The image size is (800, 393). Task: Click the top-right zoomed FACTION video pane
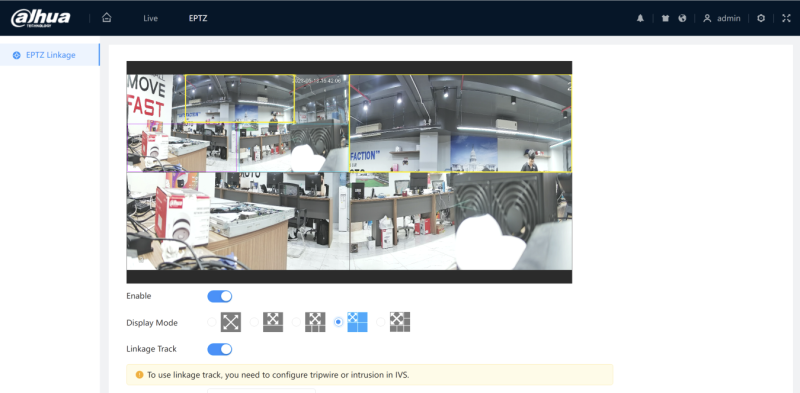pyautogui.click(x=461, y=123)
